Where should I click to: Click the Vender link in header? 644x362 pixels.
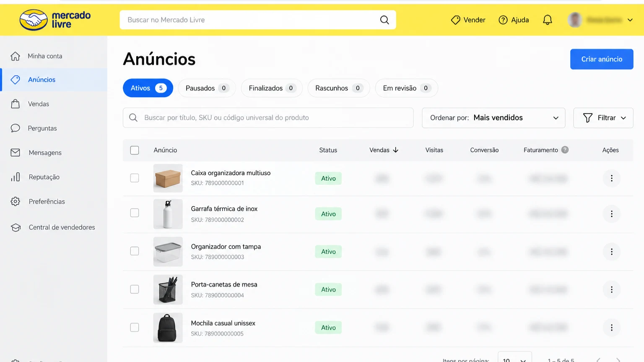(468, 20)
